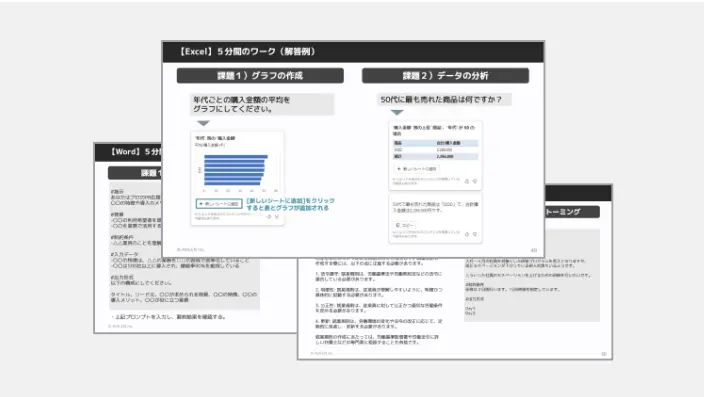Click #出力形式 heading in Word slide

122,277
